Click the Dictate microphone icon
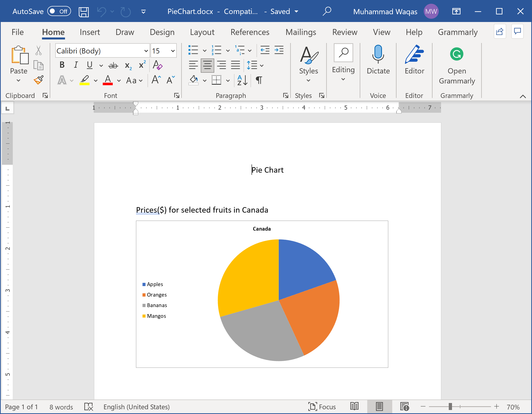 [378, 54]
